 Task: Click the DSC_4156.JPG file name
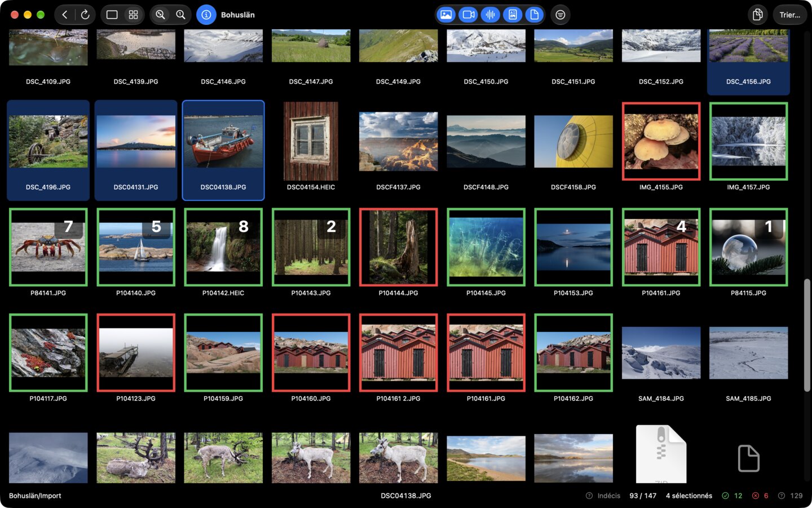tap(748, 81)
